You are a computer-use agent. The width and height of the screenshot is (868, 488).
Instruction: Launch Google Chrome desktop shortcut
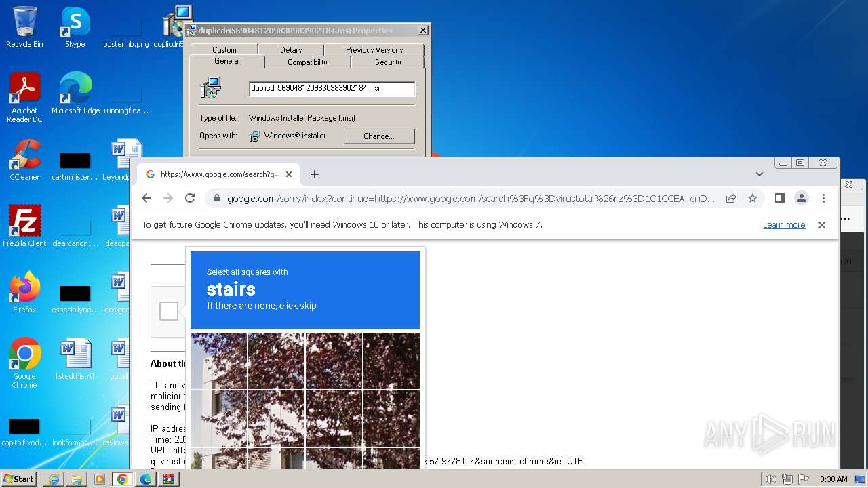pyautogui.click(x=24, y=363)
